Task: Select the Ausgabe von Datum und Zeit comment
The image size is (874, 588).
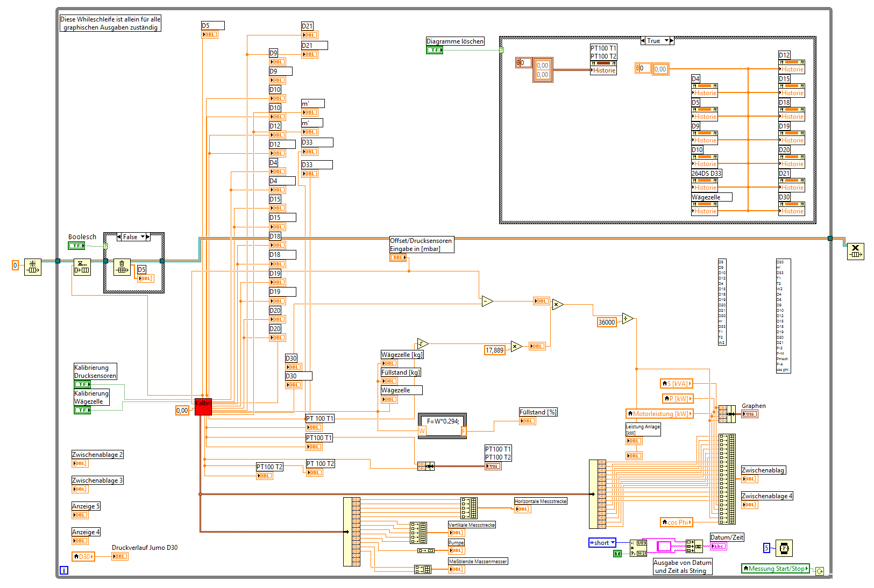Action: (683, 567)
